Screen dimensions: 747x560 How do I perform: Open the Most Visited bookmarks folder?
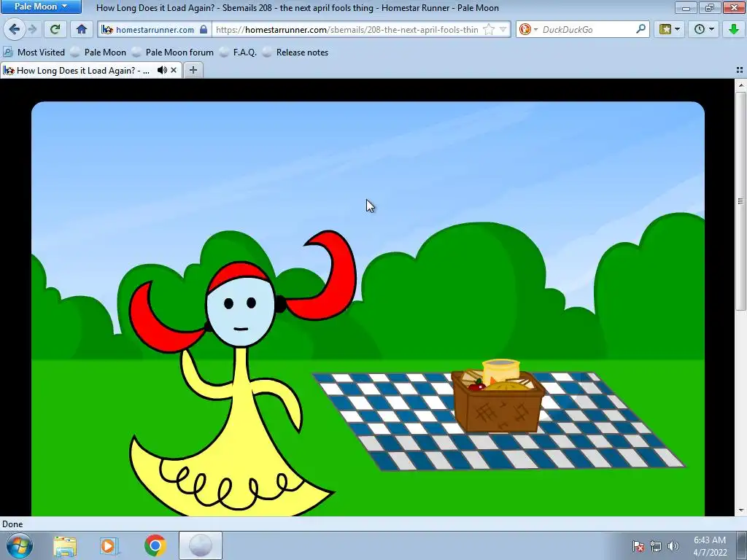click(34, 52)
